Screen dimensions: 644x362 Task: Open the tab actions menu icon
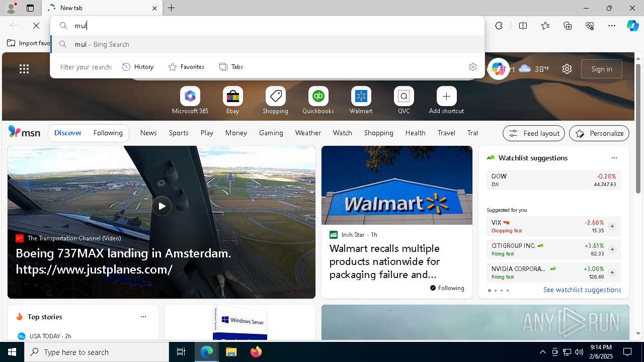pos(30,8)
